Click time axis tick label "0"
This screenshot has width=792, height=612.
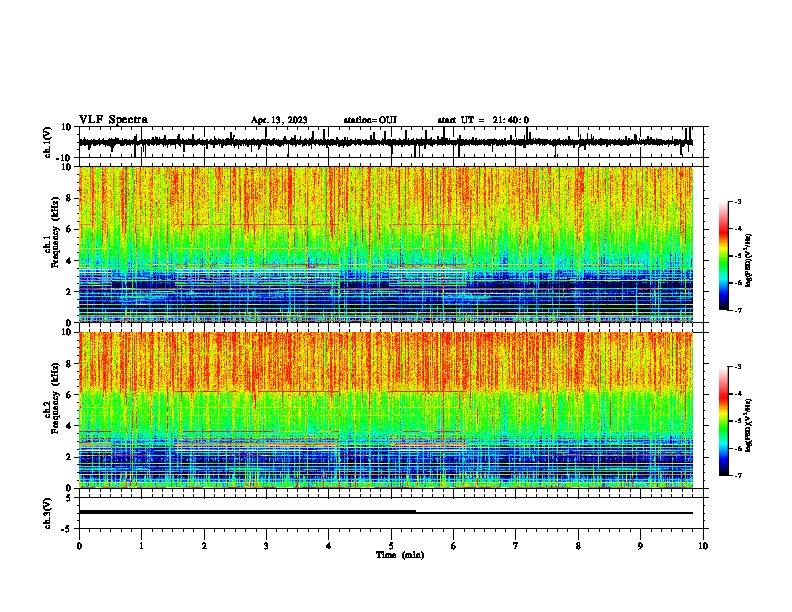click(79, 546)
